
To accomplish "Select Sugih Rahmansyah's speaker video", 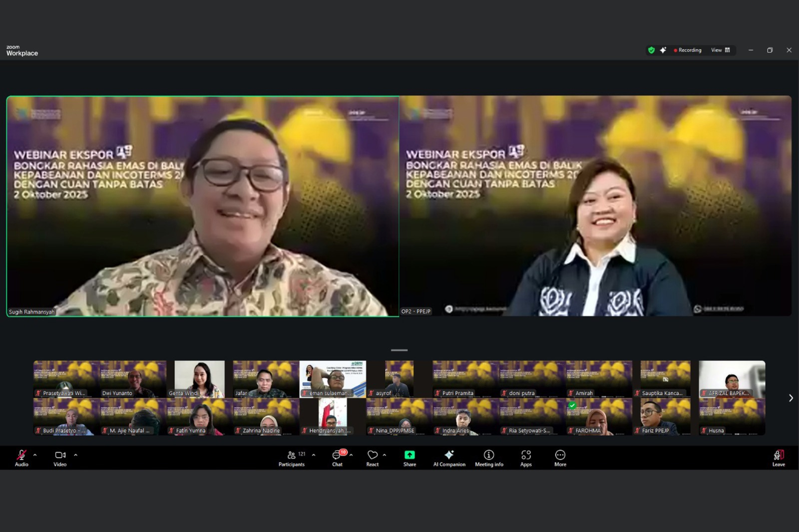I will pyautogui.click(x=203, y=206).
